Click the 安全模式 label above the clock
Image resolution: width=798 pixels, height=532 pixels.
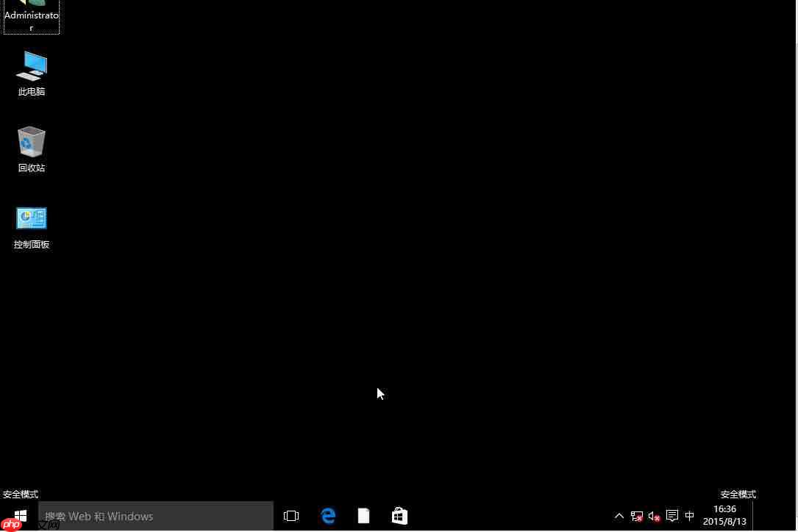coord(738,494)
